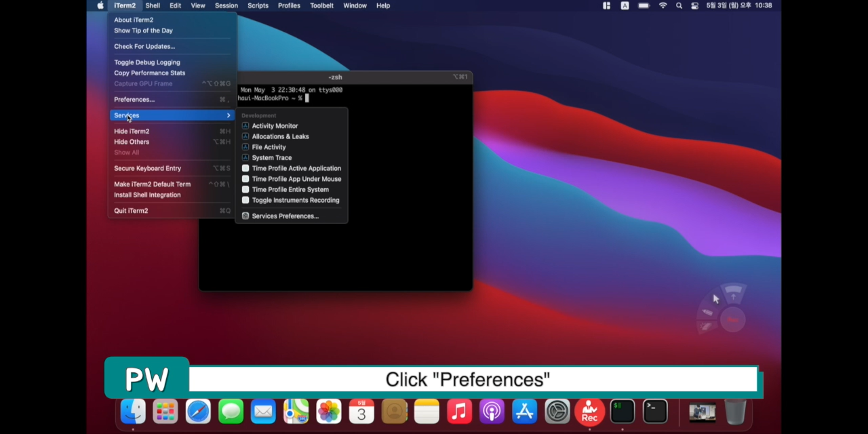868x434 pixels.
Task: Open Finder from the dock
Action: (x=133, y=411)
